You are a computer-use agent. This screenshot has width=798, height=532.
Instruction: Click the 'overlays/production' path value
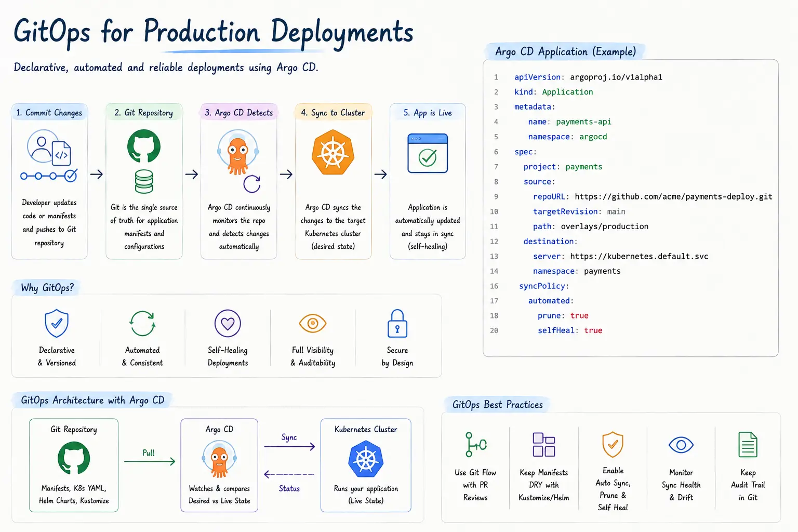[604, 227]
